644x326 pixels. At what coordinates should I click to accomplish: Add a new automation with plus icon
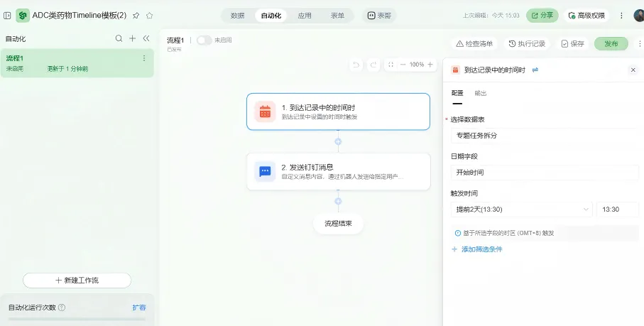click(x=132, y=38)
